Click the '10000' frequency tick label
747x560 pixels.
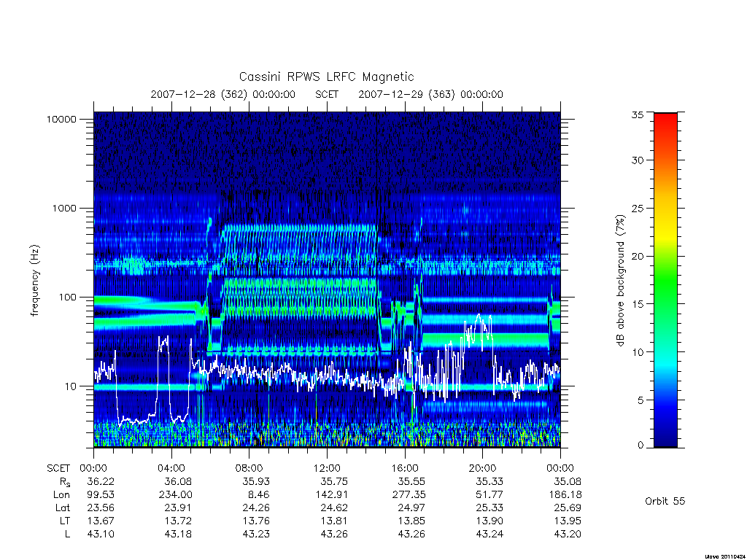pos(61,119)
